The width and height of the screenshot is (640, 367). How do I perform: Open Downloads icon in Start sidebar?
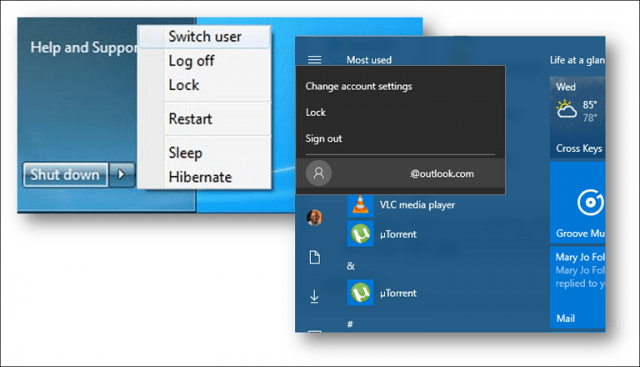pyautogui.click(x=314, y=296)
